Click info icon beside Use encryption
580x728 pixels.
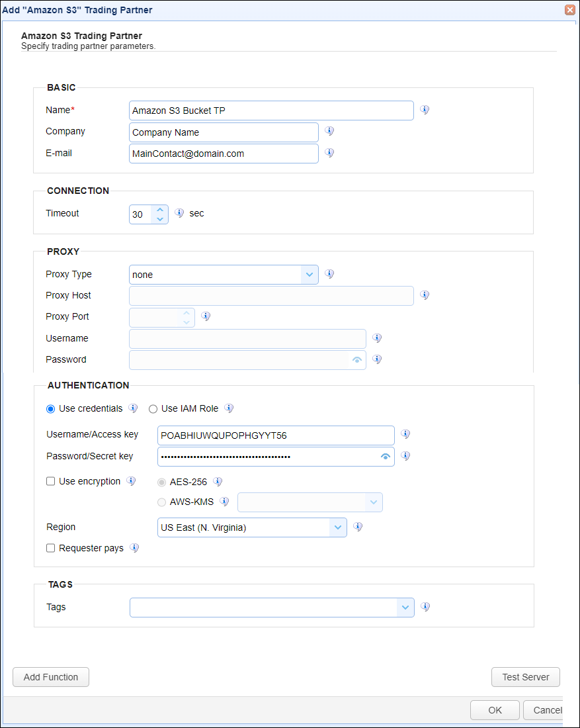click(x=132, y=481)
